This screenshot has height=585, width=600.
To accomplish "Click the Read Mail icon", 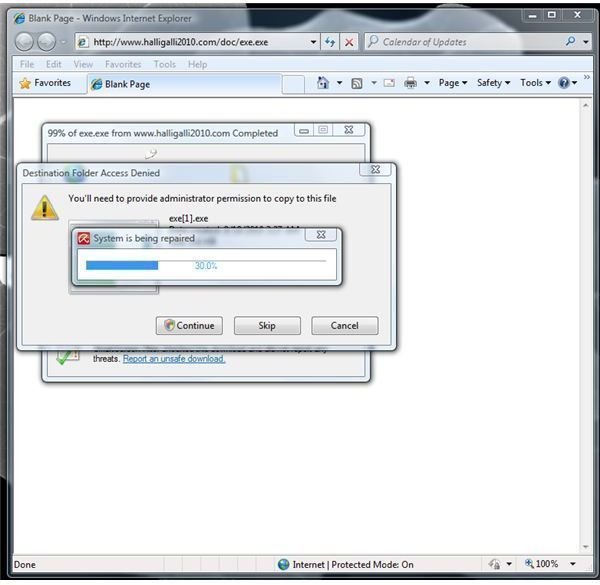I will (389, 83).
